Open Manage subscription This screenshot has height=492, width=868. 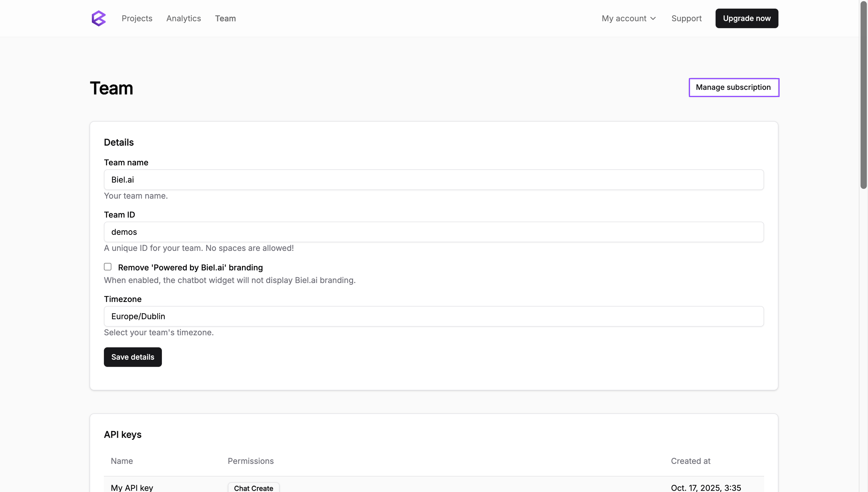pos(734,87)
